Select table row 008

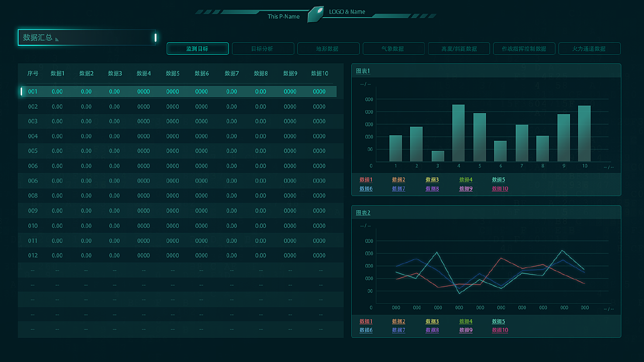(x=181, y=196)
